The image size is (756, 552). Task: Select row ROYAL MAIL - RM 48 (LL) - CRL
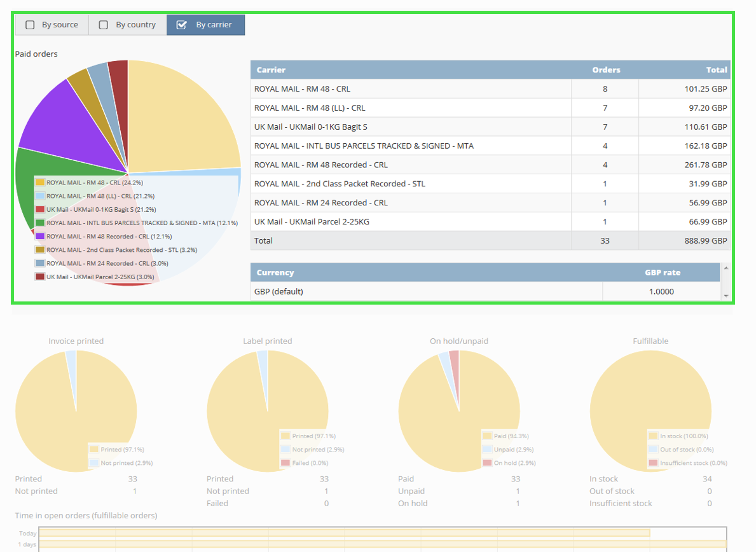[490, 108]
